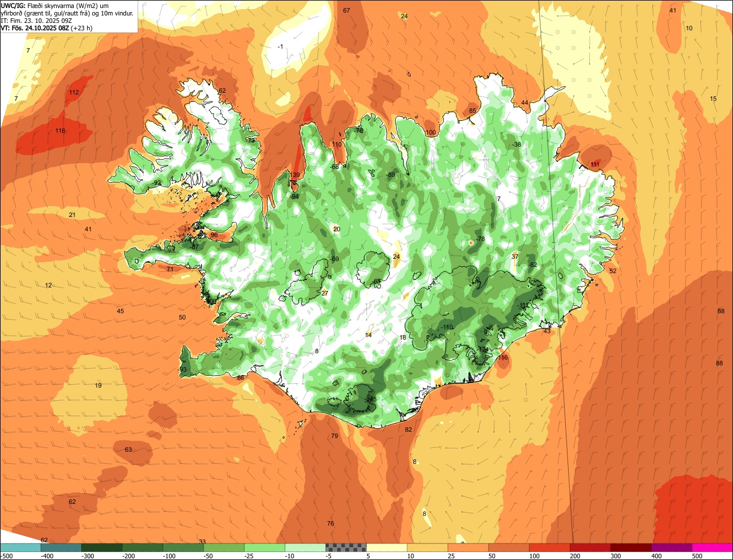Click the value 76 at the bottom

[x=330, y=524]
